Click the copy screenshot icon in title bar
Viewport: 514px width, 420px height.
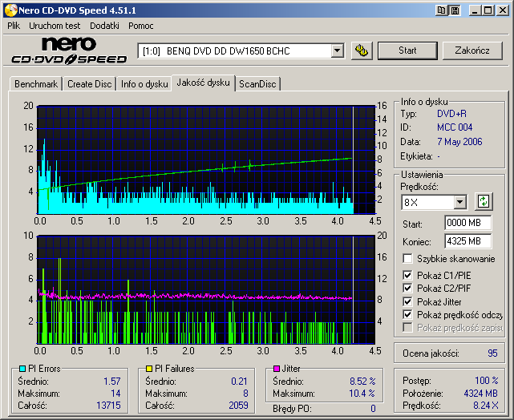point(442,10)
